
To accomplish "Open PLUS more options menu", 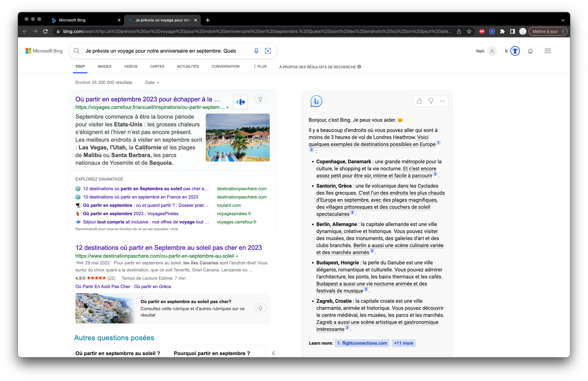I will 260,67.
